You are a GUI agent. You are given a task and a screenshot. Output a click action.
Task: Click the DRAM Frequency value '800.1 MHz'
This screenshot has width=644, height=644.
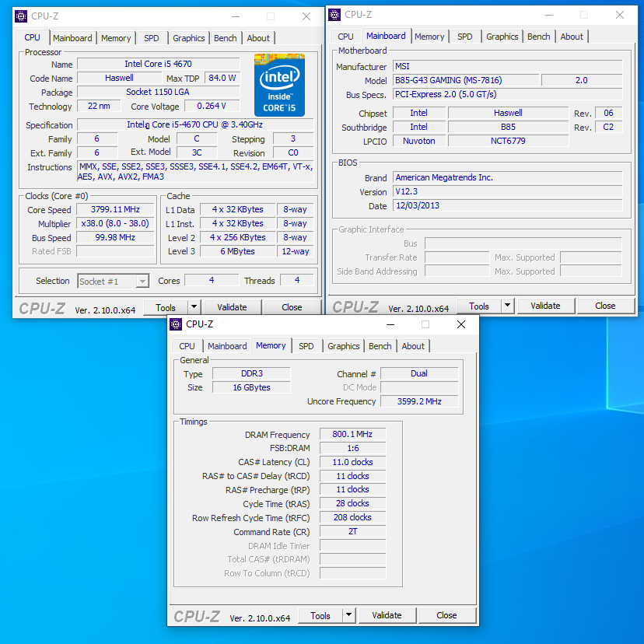(x=353, y=435)
